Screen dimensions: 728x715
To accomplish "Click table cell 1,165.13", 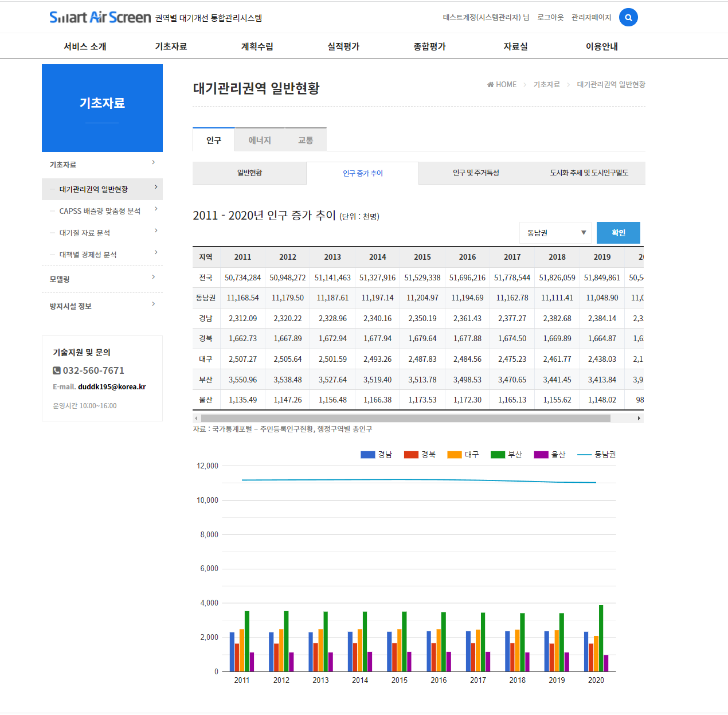I will pos(512,400).
